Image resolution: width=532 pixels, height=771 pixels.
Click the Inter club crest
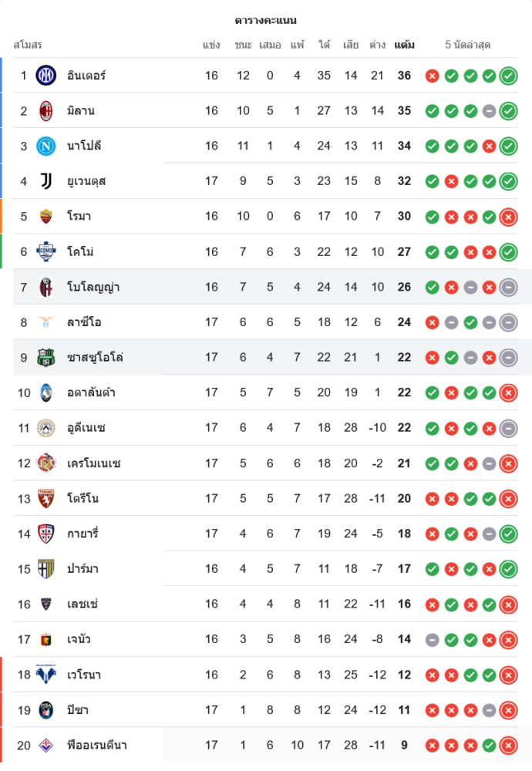(46, 76)
